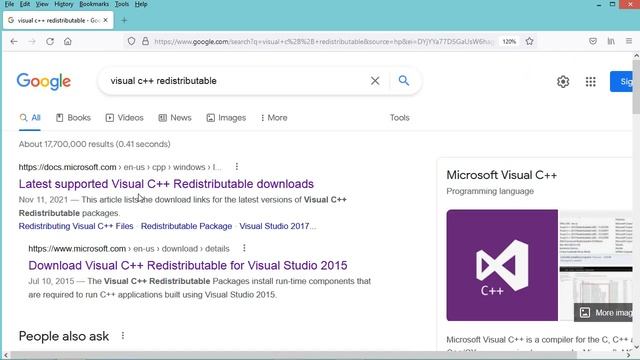The height and width of the screenshot is (360, 640).
Task: Switch to Books results
Action: (73, 118)
